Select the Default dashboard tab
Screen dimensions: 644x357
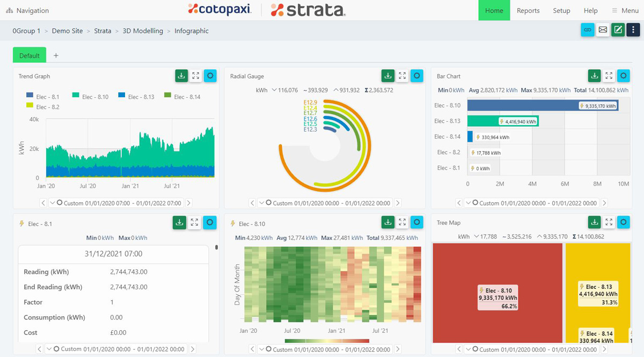29,55
